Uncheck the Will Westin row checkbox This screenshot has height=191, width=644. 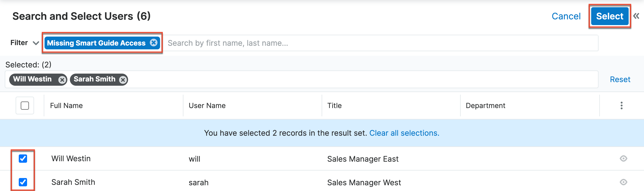point(23,158)
